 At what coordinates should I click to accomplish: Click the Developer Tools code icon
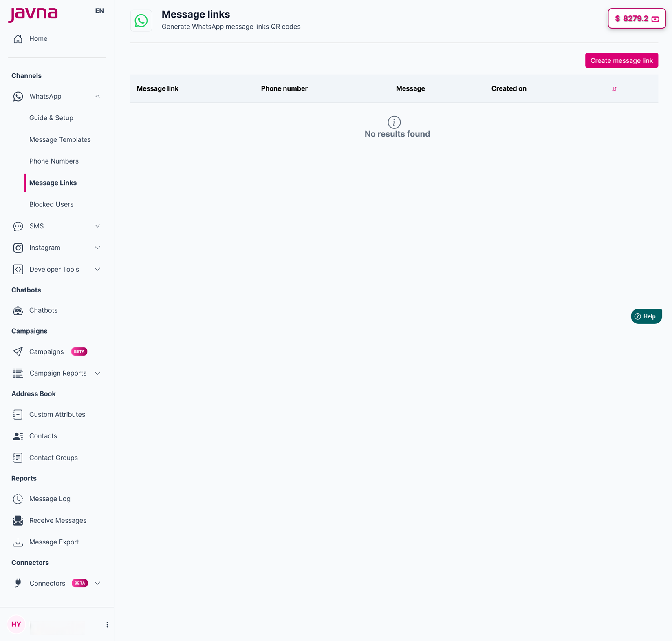(x=18, y=270)
